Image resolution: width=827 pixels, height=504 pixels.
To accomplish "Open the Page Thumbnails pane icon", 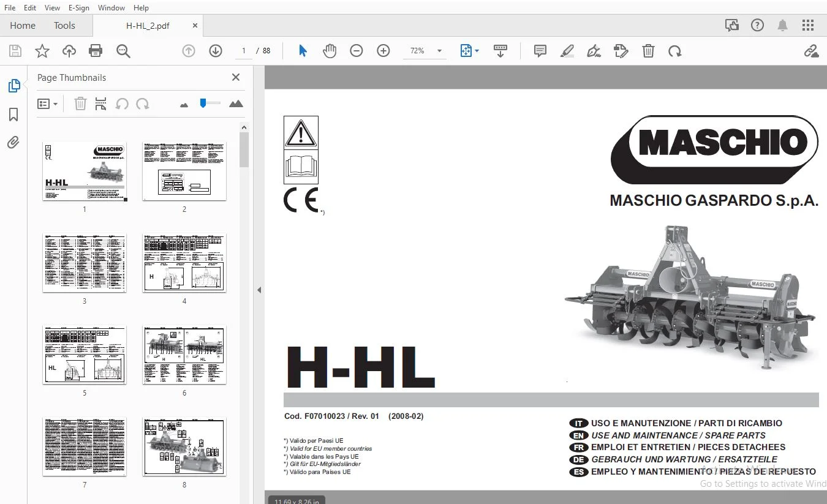I will (13, 86).
